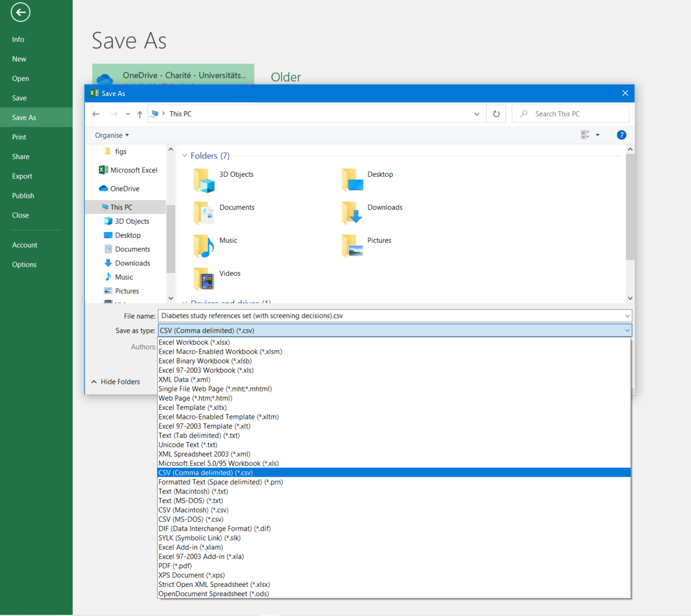Refresh the This PC folder view
This screenshot has width=691, height=616.
[x=496, y=113]
